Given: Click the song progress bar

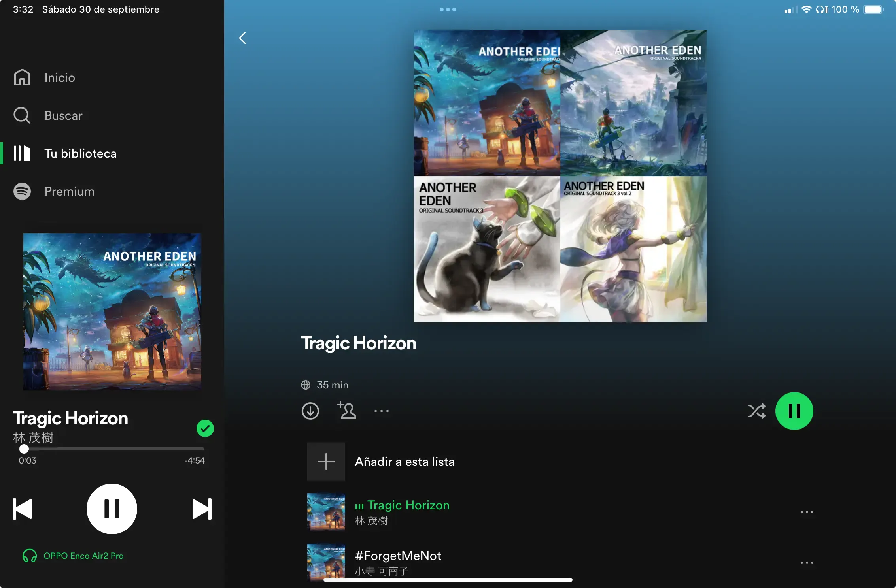Looking at the screenshot, I should (x=113, y=449).
